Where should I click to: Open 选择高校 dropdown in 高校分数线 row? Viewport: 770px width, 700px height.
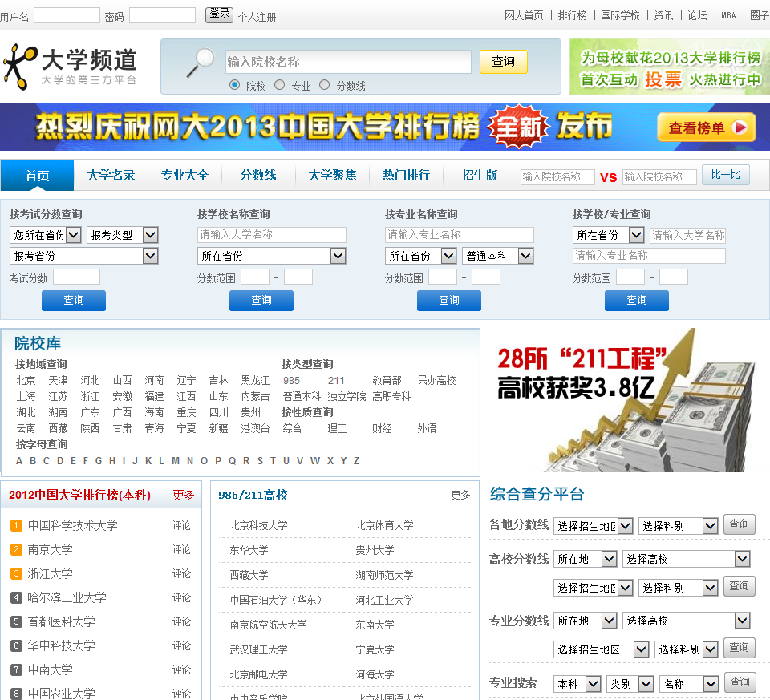[687, 559]
